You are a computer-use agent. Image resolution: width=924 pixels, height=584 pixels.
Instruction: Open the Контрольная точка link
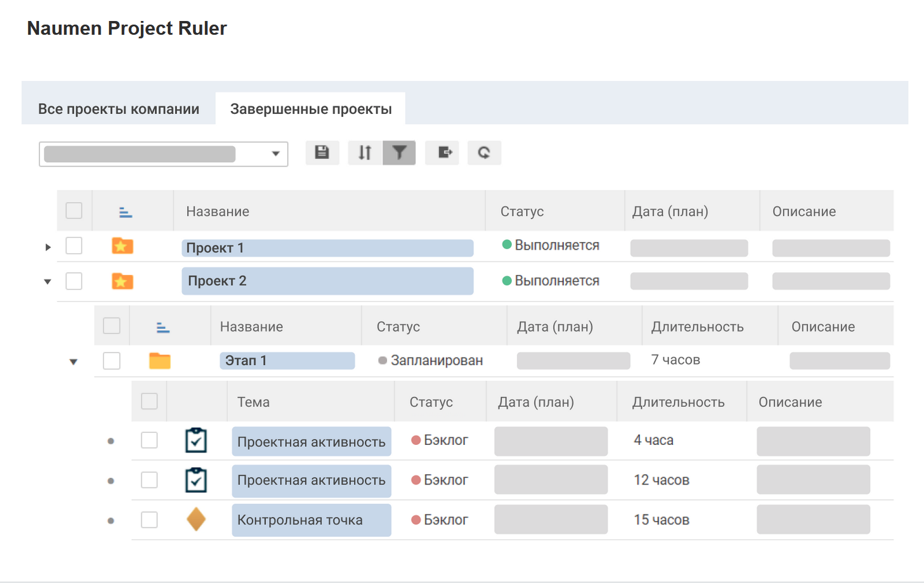312,520
